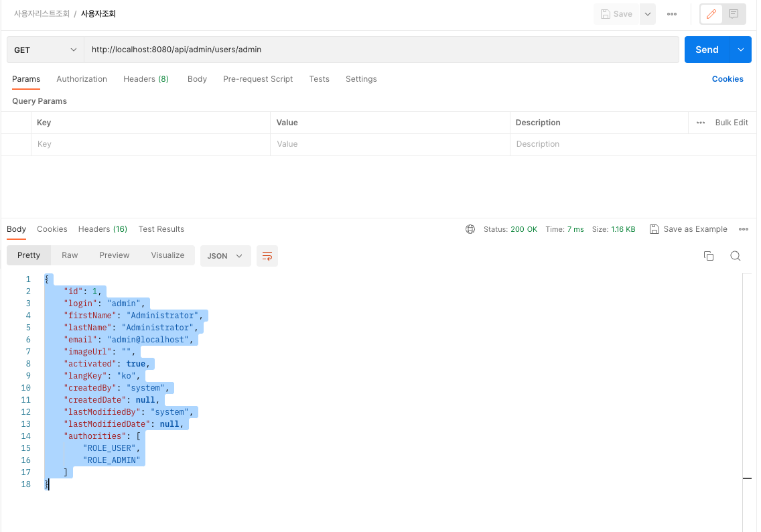Screen dimensions: 761x532
Task: Open the Test Results tab
Action: click(x=161, y=229)
